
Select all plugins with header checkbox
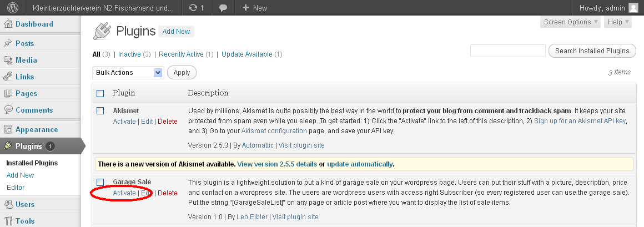click(100, 93)
